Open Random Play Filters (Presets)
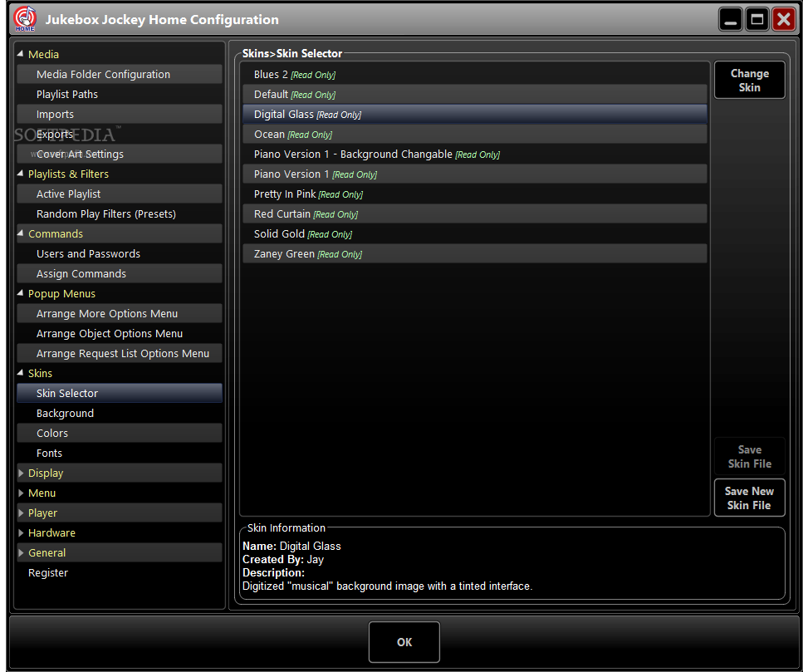803x672 pixels. point(120,214)
